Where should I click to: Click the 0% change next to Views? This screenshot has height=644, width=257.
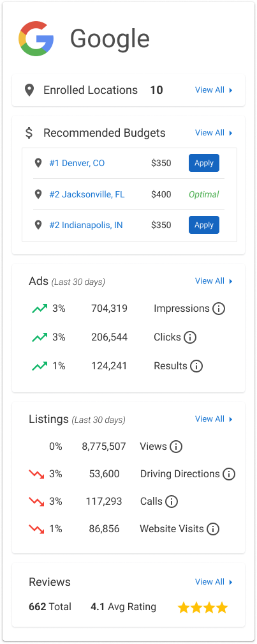coord(55,447)
